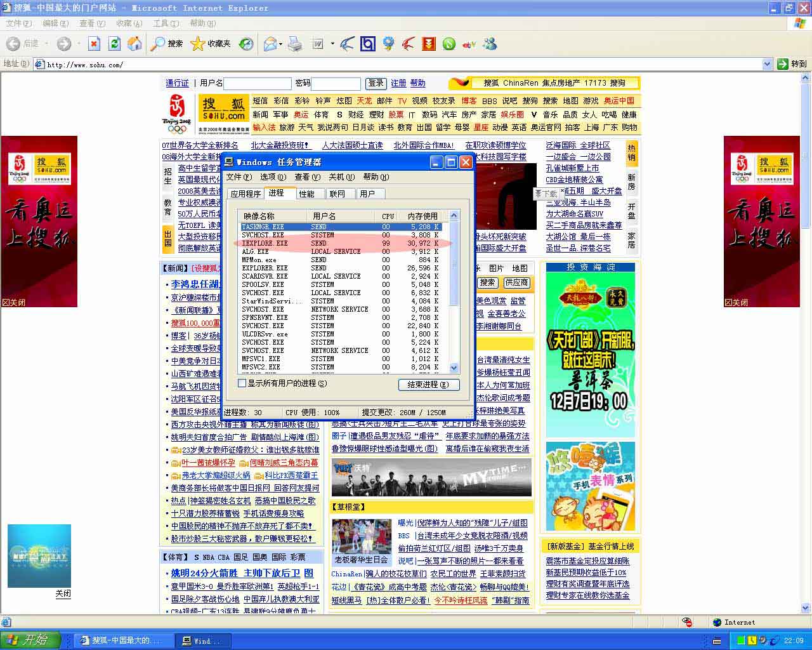Open the Back button history dropdown arrow

[48, 44]
